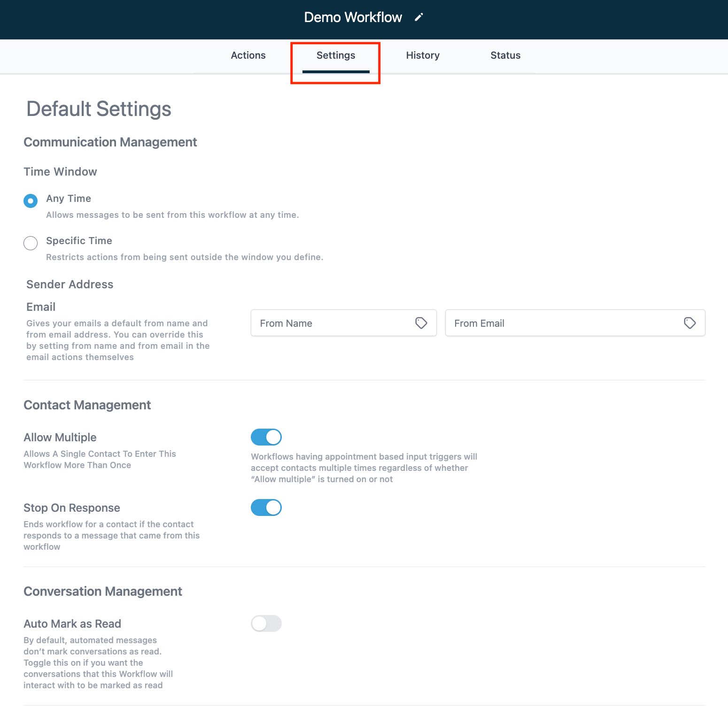Turn off the Stop On Response toggle
The height and width of the screenshot is (707, 728).
[266, 507]
